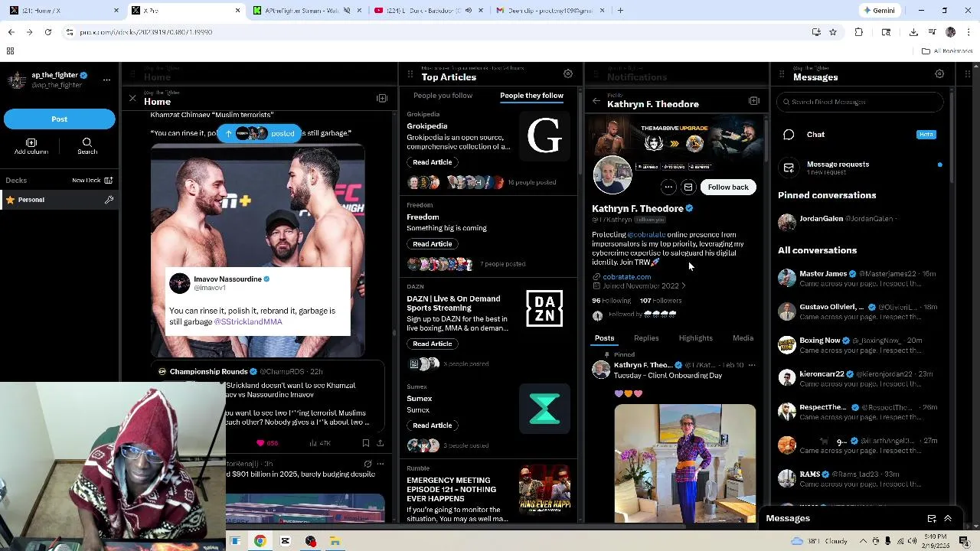Open the Grokipedia G thumbnail
Image resolution: width=980 pixels, height=551 pixels.
[544, 137]
